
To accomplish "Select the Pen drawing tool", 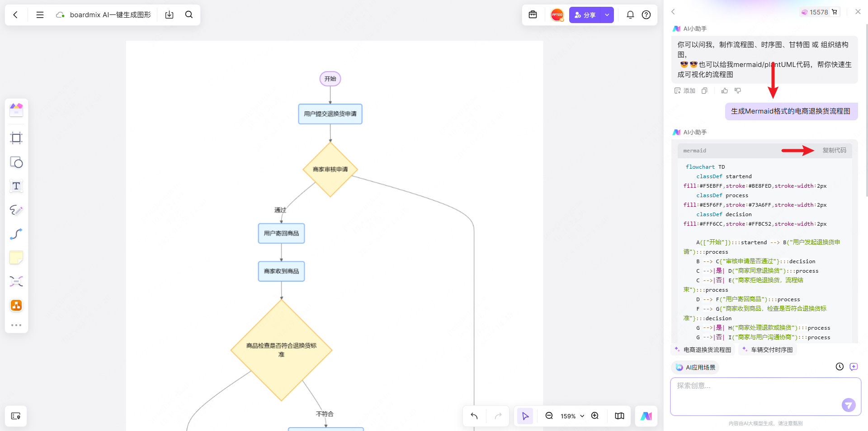I will tap(16, 210).
